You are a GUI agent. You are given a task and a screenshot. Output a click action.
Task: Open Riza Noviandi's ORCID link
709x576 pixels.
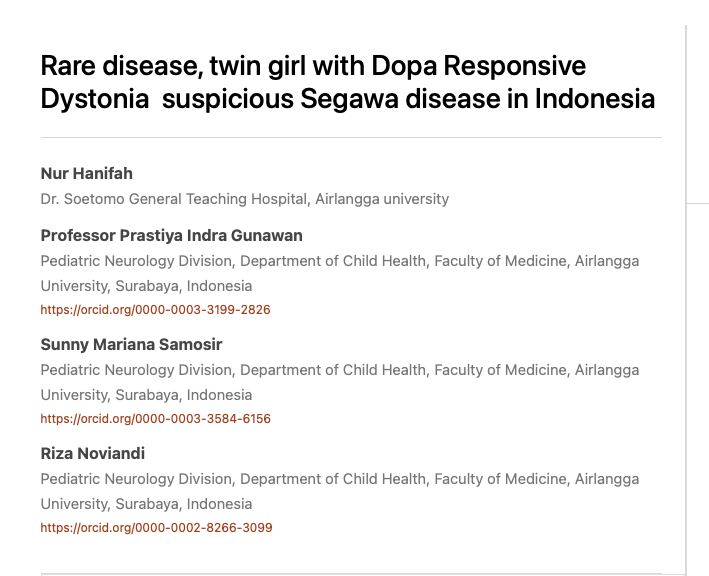(x=156, y=528)
